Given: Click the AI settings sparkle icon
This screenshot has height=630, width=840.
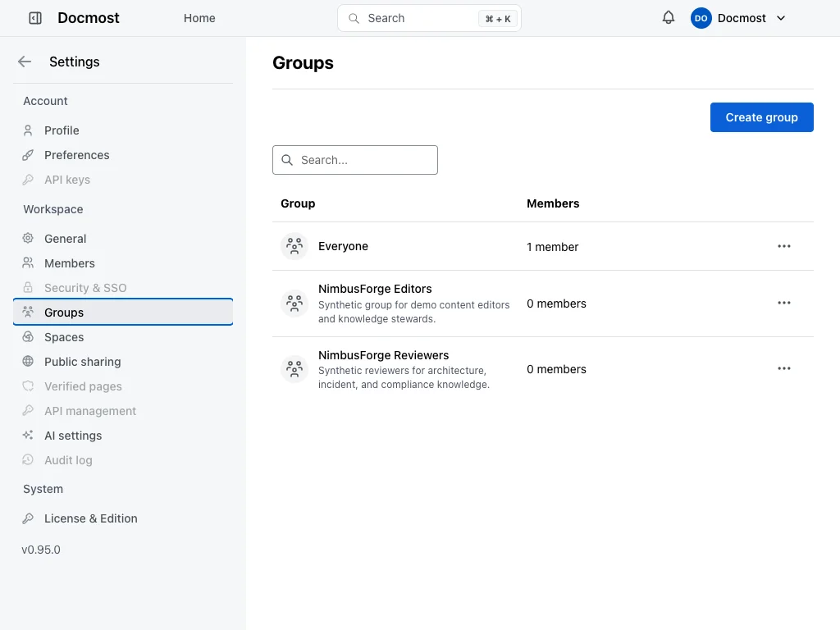Looking at the screenshot, I should [x=28, y=436].
